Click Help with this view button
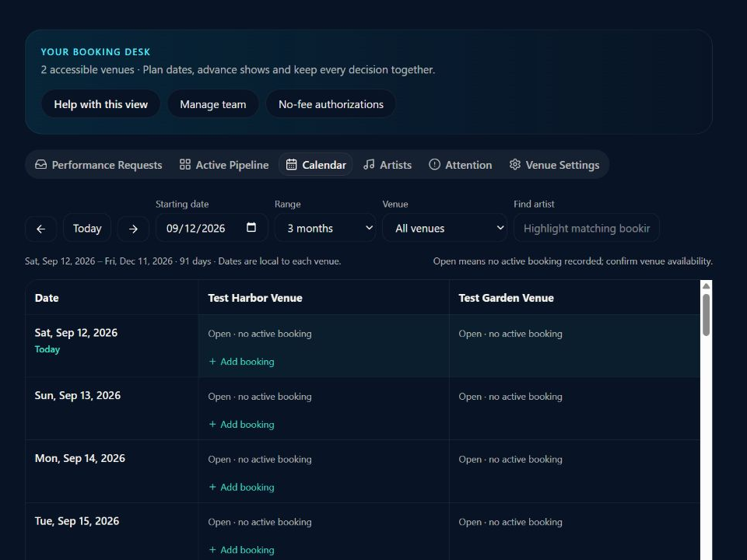Image resolution: width=747 pixels, height=560 pixels. (101, 104)
